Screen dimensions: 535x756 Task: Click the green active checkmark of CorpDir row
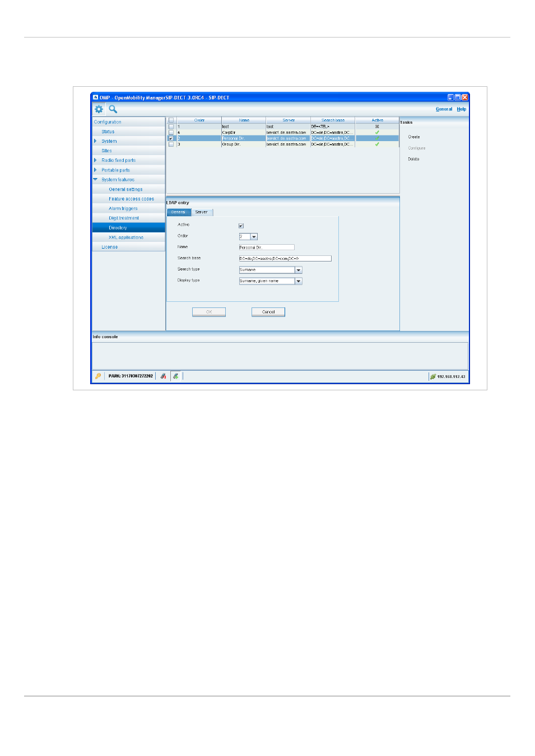tap(377, 132)
